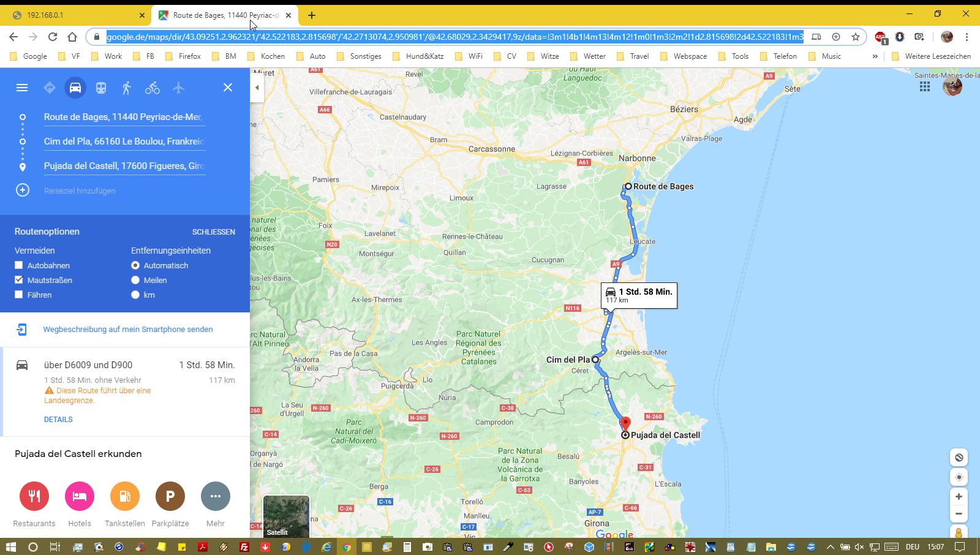
Task: Show my current location
Action: coord(959,477)
